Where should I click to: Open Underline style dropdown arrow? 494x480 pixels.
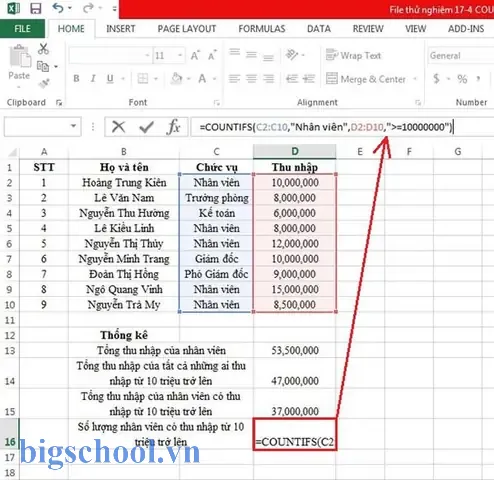(123, 79)
